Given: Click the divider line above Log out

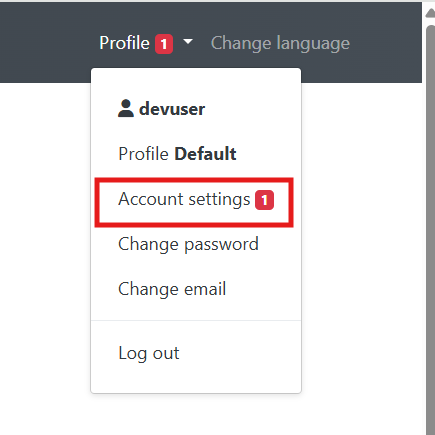Looking at the screenshot, I should pyautogui.click(x=196, y=321).
